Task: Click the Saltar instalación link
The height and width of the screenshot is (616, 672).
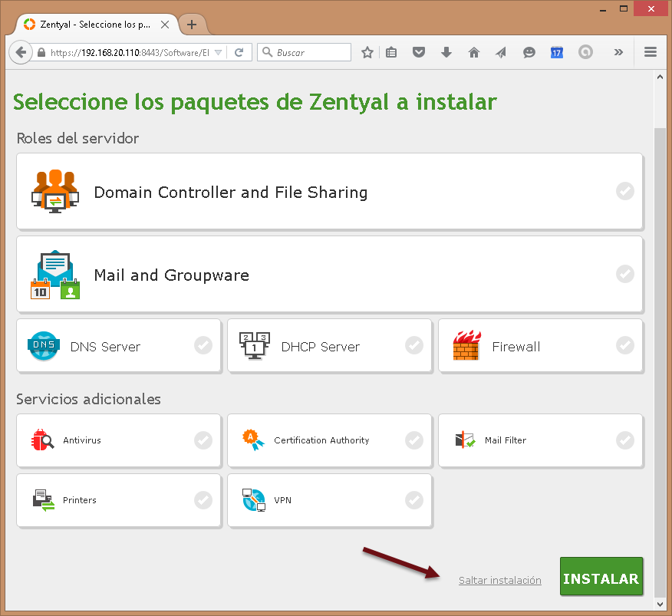Action: click(499, 581)
